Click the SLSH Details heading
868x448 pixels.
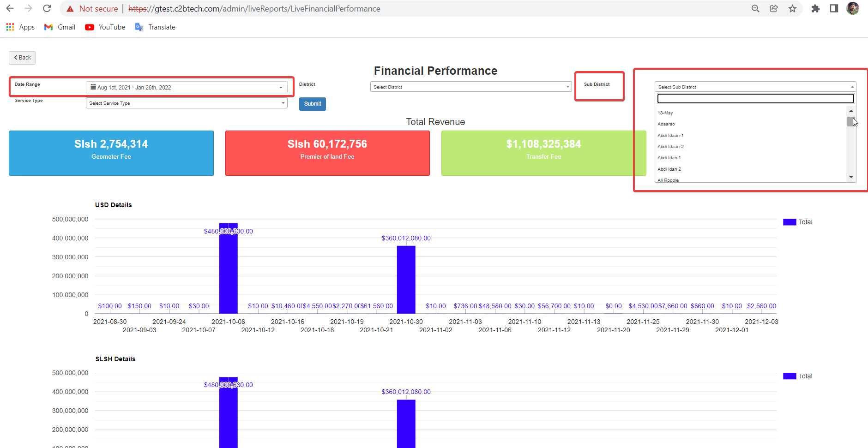tap(115, 359)
